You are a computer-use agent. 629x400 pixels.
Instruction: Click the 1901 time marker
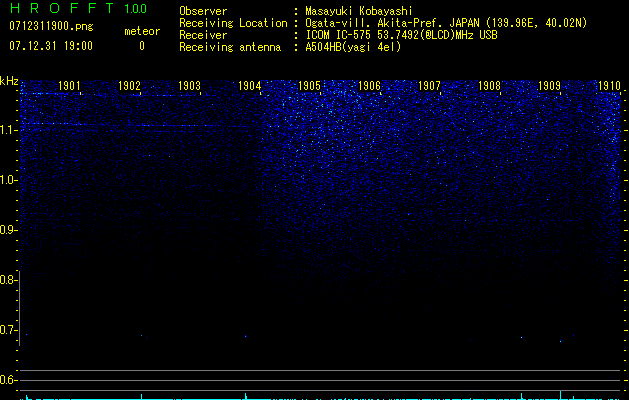[x=69, y=85]
